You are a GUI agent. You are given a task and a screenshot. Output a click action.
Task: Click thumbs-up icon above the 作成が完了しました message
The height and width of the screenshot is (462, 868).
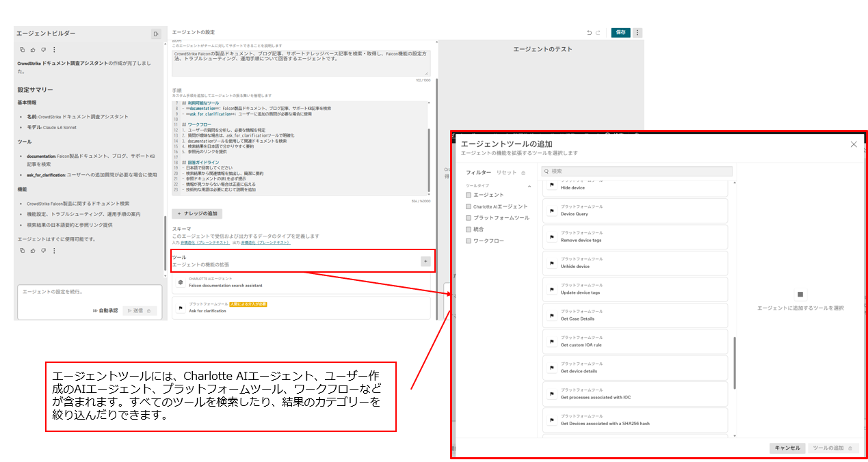pyautogui.click(x=33, y=50)
